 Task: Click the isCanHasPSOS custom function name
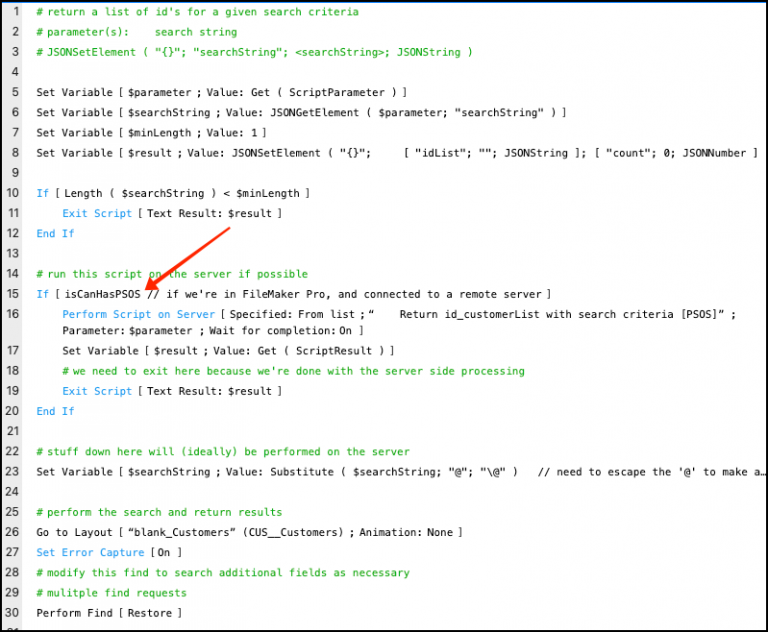(98, 294)
